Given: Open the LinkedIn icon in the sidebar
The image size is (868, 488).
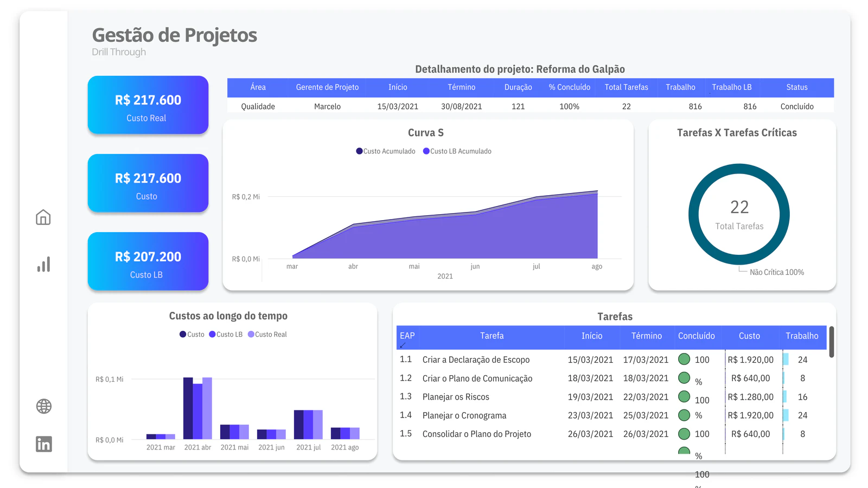Looking at the screenshot, I should [43, 444].
